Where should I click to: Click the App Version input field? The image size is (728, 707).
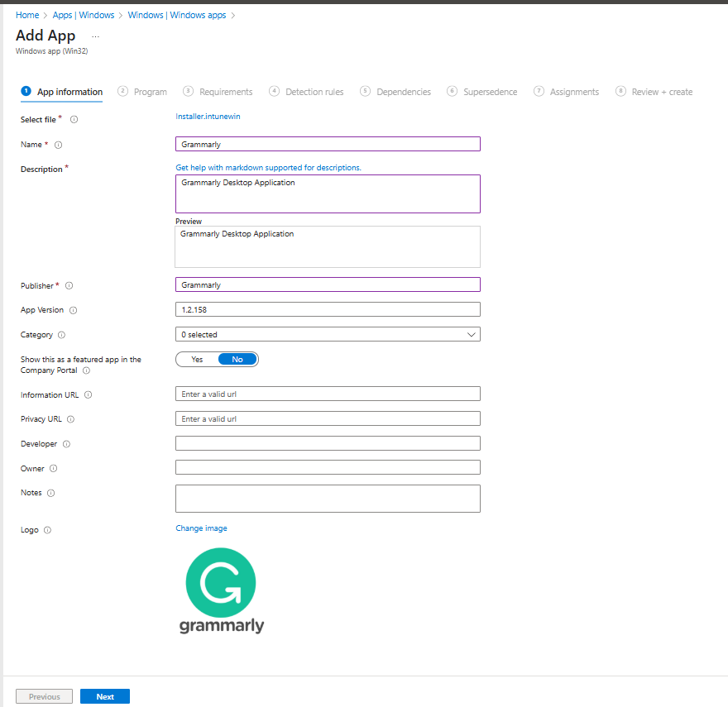click(328, 309)
